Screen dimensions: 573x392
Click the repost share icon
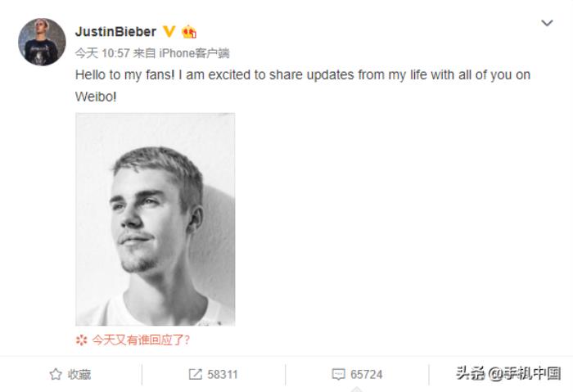coord(195,374)
